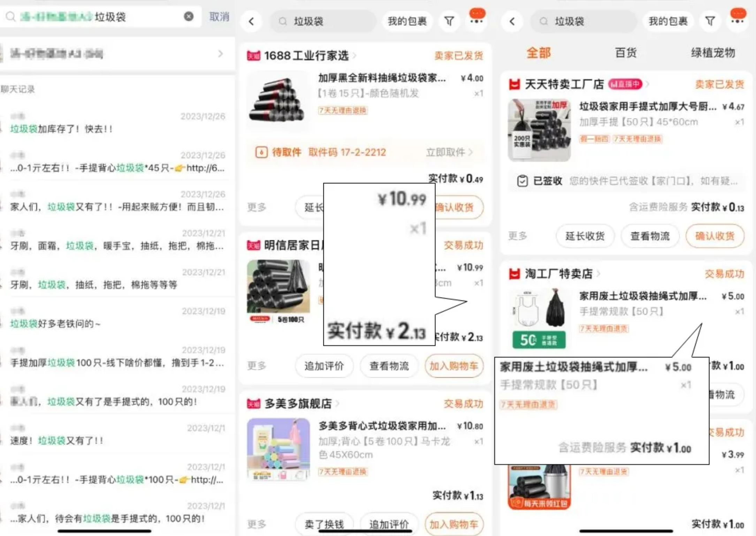The width and height of the screenshot is (756, 536).
Task: Tap 追加评价 on 明信居家 order
Action: [x=324, y=365]
